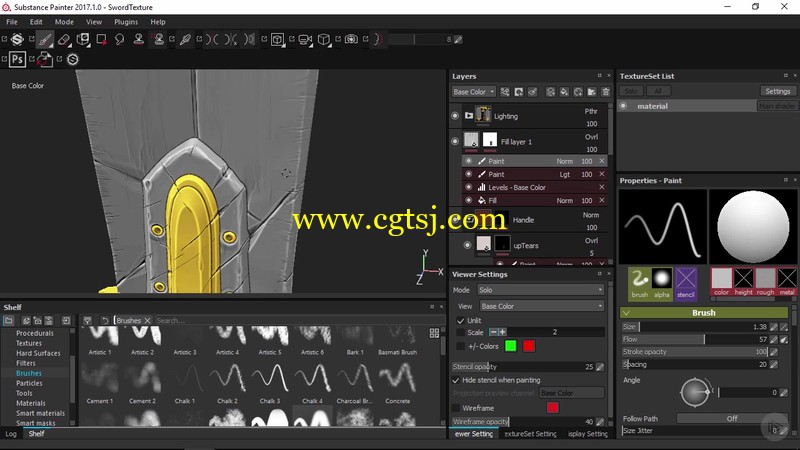Image resolution: width=800 pixels, height=450 pixels.
Task: Click the Export to Photoshop icon
Action: coord(17,59)
